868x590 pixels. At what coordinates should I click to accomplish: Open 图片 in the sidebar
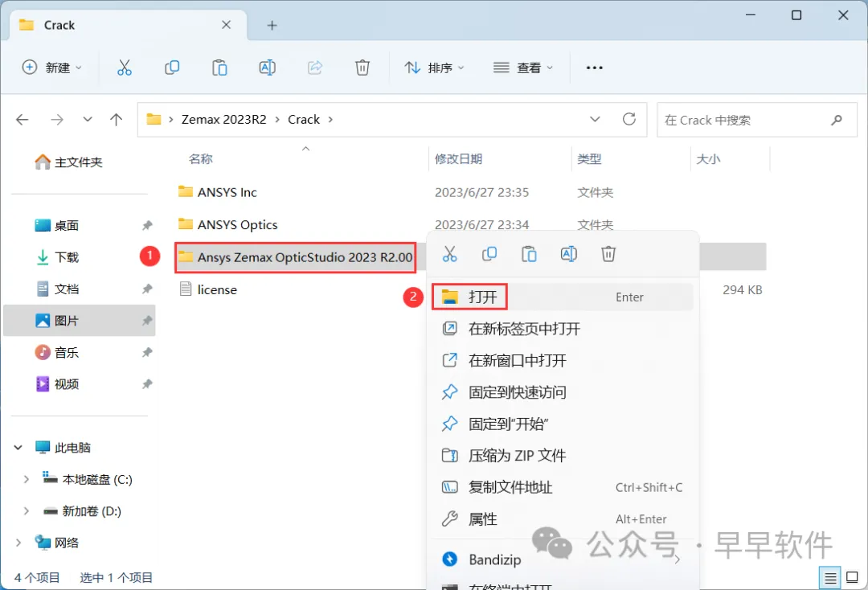(79, 321)
